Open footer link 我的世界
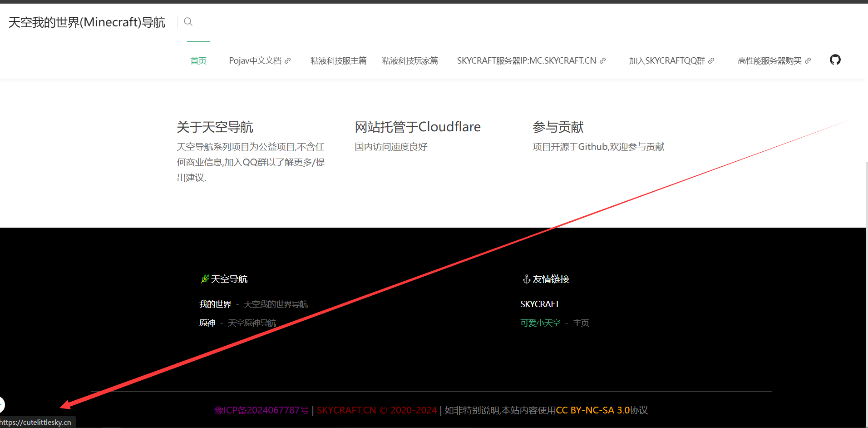The width and height of the screenshot is (868, 428). click(x=215, y=304)
